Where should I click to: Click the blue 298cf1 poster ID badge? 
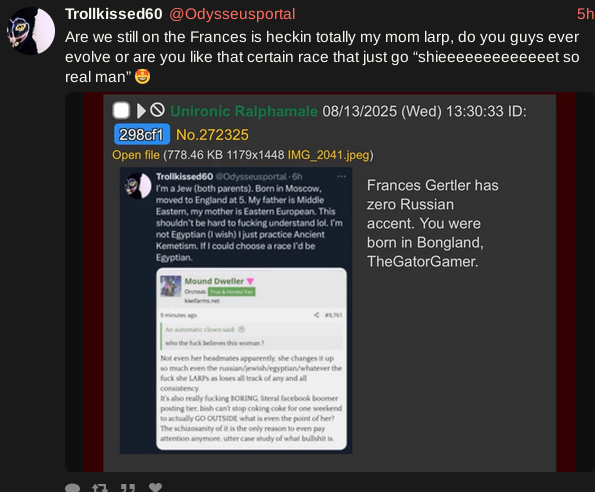(x=142, y=134)
